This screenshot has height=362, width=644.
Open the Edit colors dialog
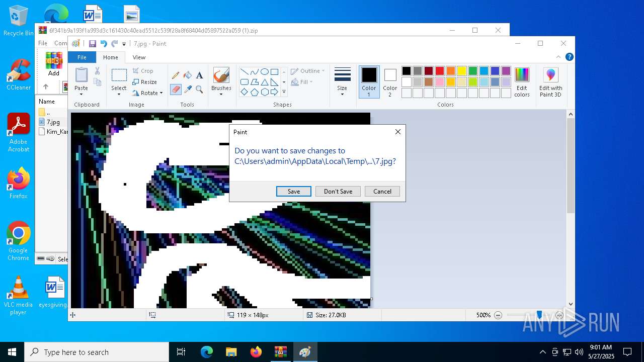[522, 82]
